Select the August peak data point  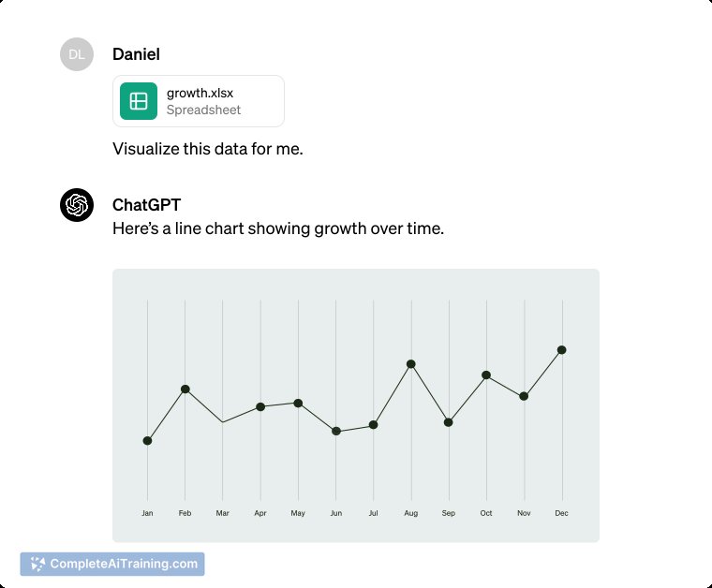pos(411,364)
